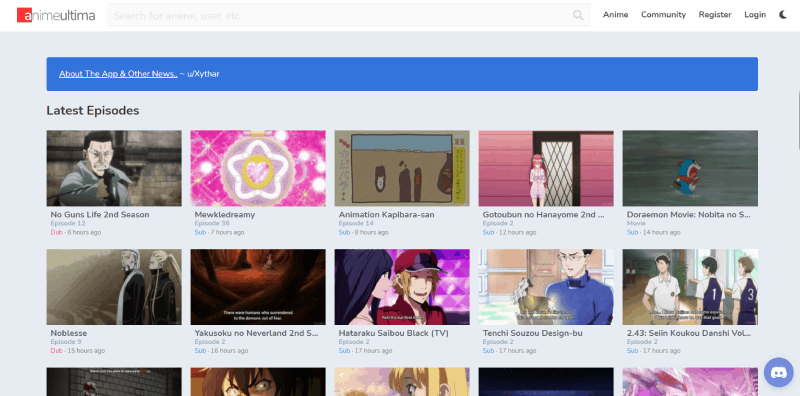This screenshot has width=800, height=396.
Task: Click Animation Kapibara-san title text
Action: pyautogui.click(x=387, y=215)
